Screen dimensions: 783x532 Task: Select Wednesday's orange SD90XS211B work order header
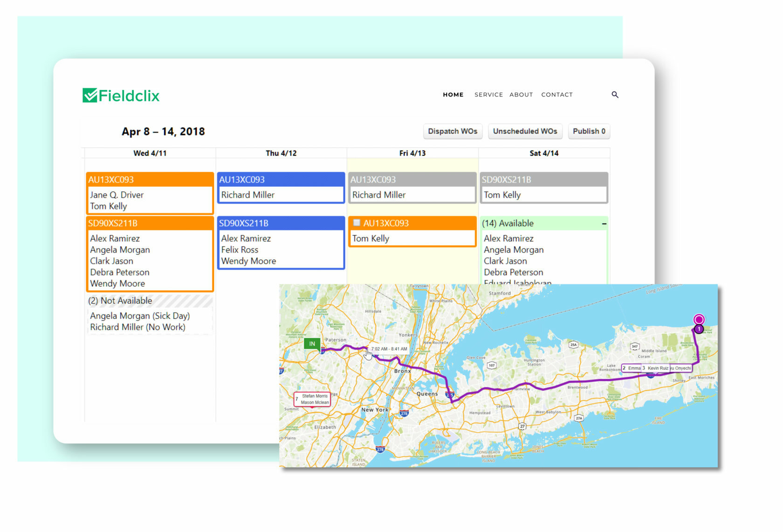(x=150, y=223)
